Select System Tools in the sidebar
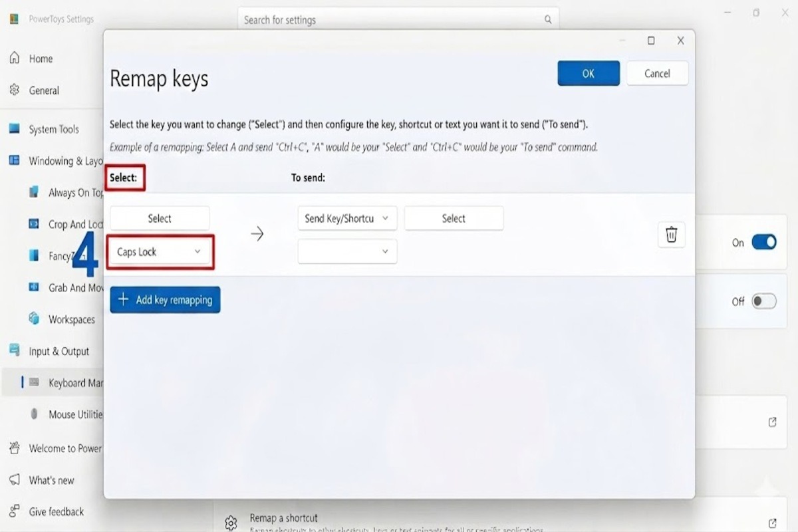Image resolution: width=798 pixels, height=532 pixels. click(x=53, y=129)
